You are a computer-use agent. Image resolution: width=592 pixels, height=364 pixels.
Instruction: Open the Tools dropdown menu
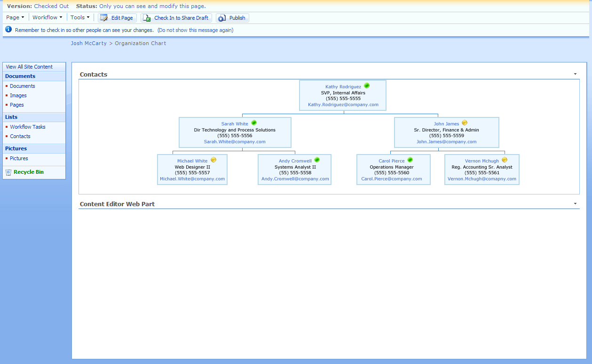pyautogui.click(x=80, y=17)
